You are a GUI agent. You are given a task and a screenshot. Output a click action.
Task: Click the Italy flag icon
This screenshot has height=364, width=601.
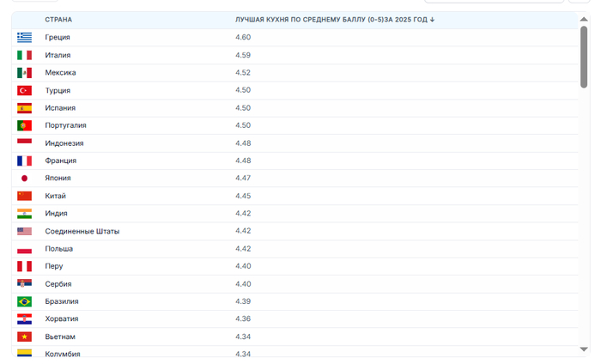(x=24, y=55)
